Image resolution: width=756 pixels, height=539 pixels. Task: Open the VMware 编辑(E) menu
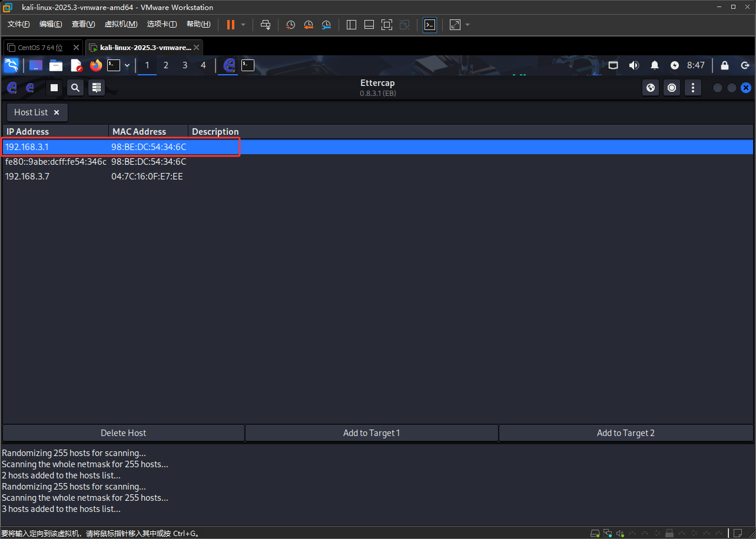51,24
